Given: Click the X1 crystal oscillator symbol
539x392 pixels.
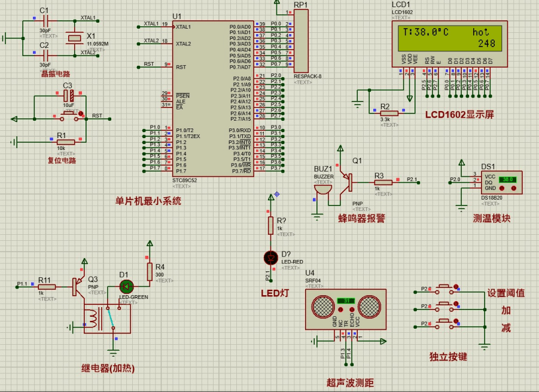Looking at the screenshot, I should tap(74, 37).
